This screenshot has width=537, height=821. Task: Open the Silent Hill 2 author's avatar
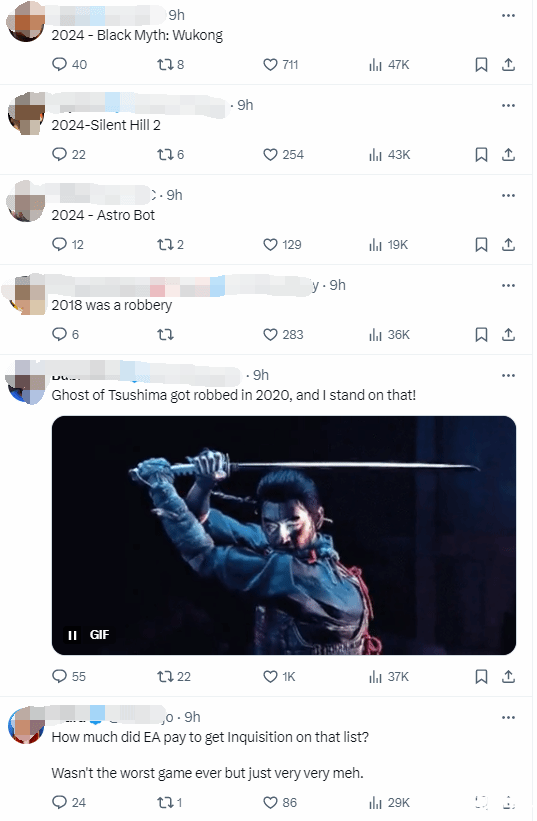click(x=26, y=114)
